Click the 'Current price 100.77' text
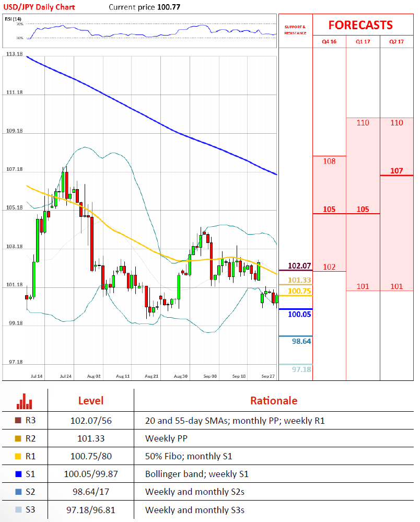Viewport: 420px width, 522px height. [x=144, y=7]
